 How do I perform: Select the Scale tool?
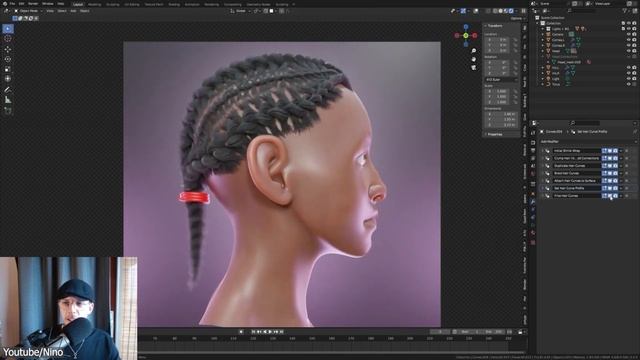point(8,69)
